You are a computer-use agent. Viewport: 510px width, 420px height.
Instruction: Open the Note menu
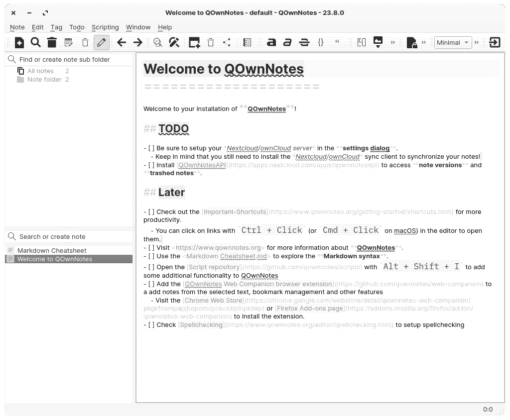(x=17, y=27)
